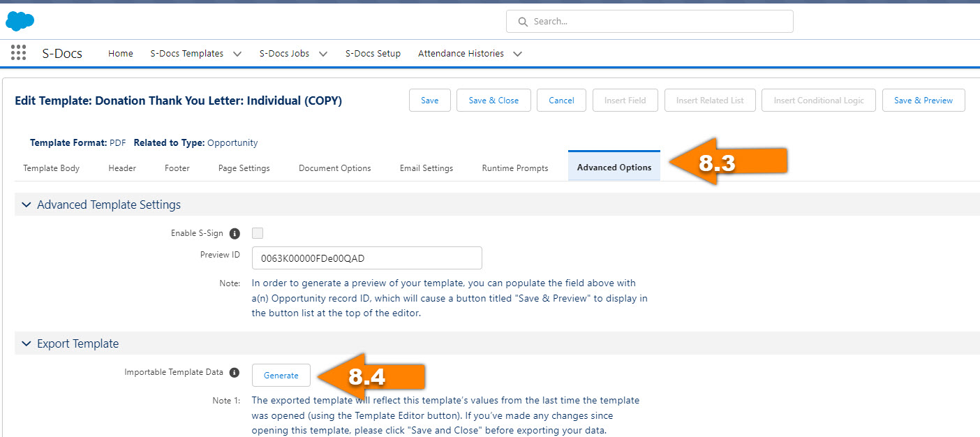Expand the S-Docs Jobs dropdown menu
The image size is (980, 437).
(322, 54)
